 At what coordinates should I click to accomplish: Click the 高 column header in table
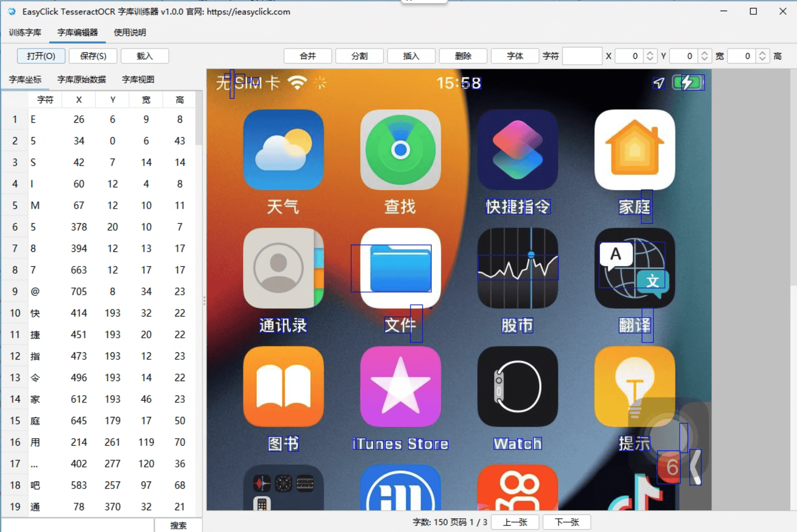[179, 100]
